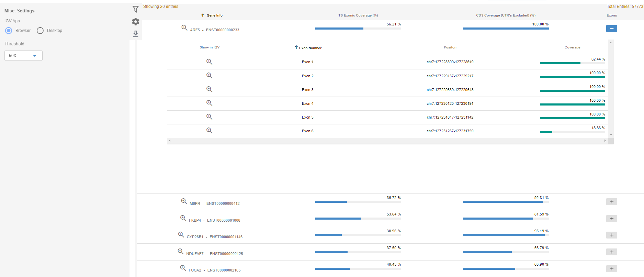Click Total Entries: 57773 text
Screen dimensions: 644x277
625,7
